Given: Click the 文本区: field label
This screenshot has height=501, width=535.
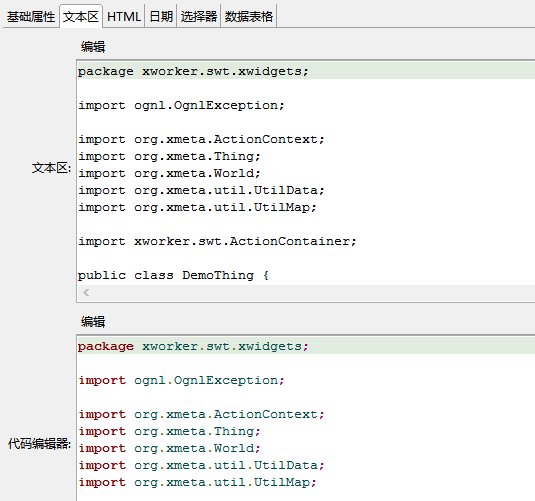Looking at the screenshot, I should point(52,168).
